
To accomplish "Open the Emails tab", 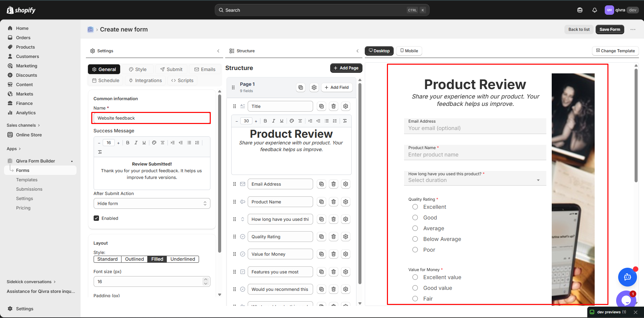I will (x=205, y=69).
